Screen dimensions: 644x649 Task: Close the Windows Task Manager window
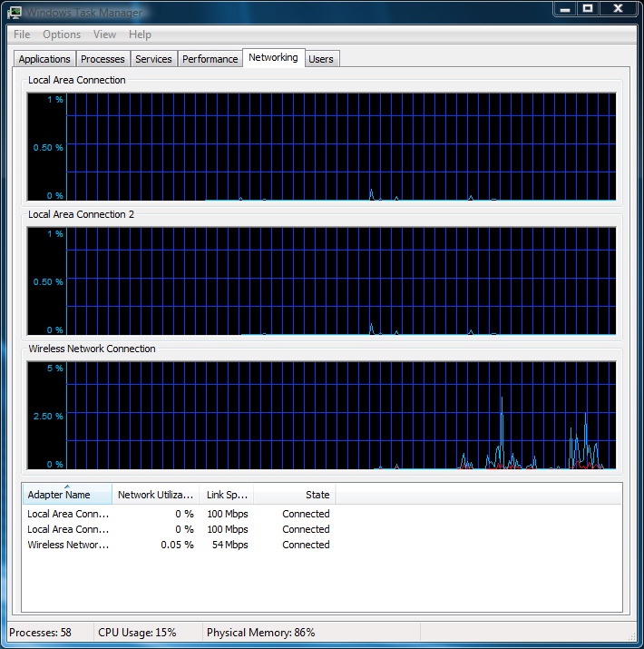(x=618, y=8)
